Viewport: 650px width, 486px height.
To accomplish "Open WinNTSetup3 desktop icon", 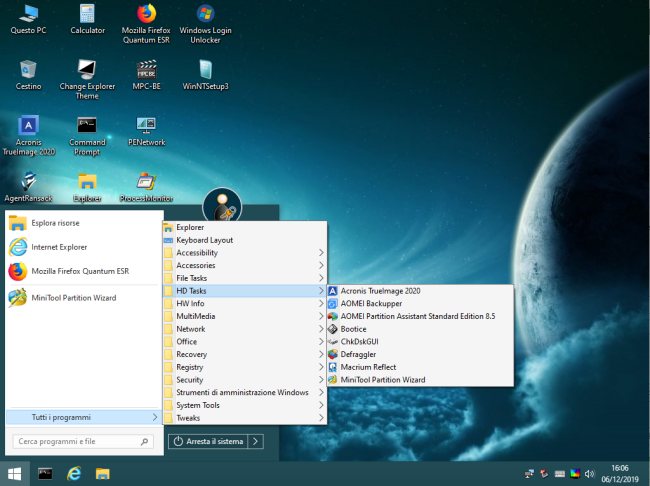I will tap(205, 75).
